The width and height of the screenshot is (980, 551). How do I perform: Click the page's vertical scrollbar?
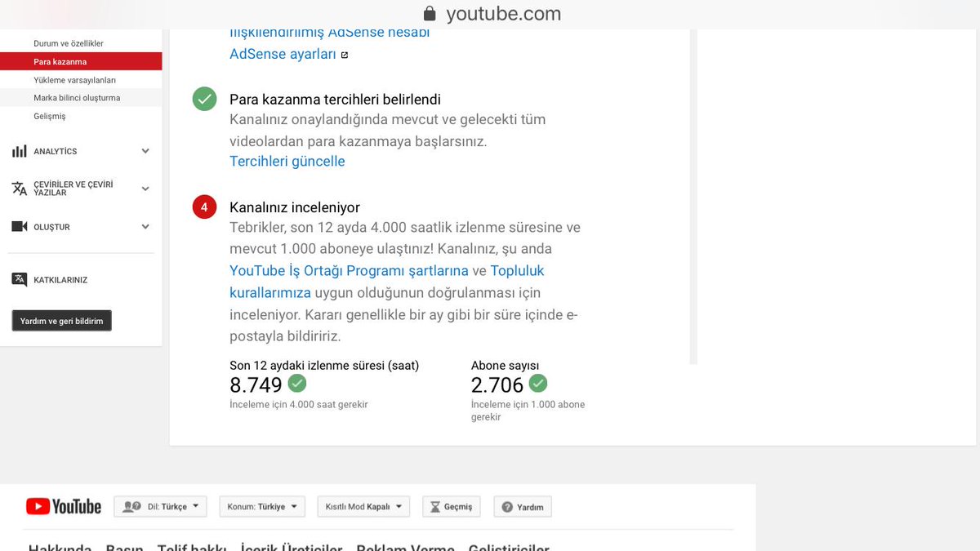tap(693, 196)
